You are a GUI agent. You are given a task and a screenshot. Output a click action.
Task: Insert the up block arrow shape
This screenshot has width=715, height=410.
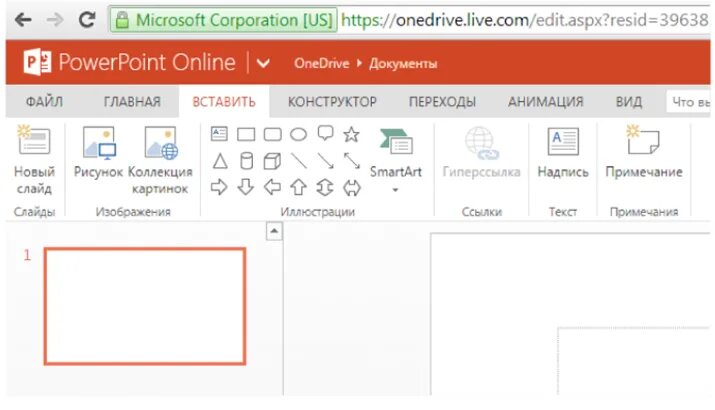tap(299, 187)
